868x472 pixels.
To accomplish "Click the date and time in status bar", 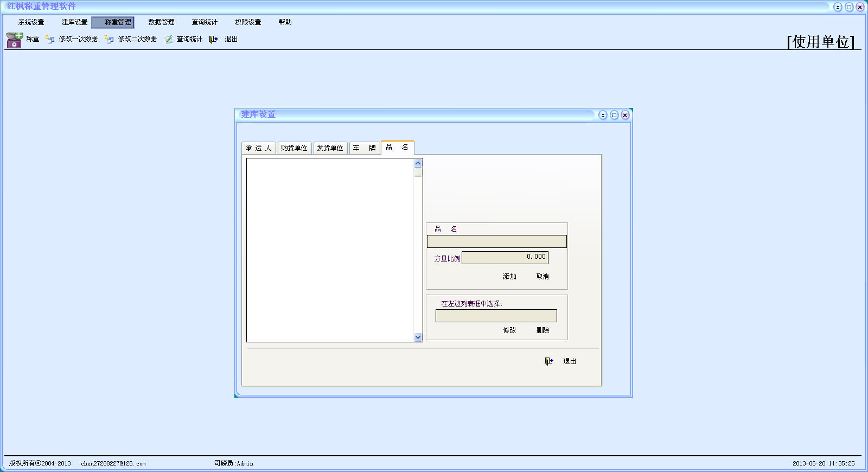I will [824, 463].
